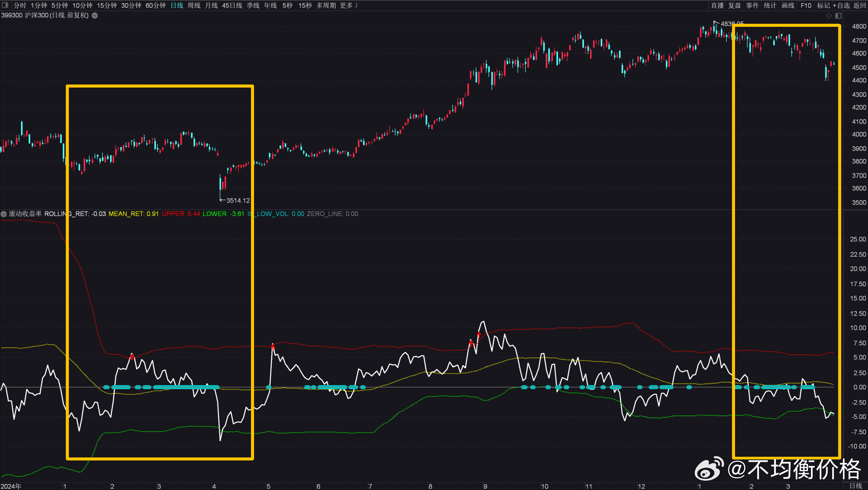Toggle the left side panel icon
Viewport: 868px width, 490px height.
coord(5,5)
